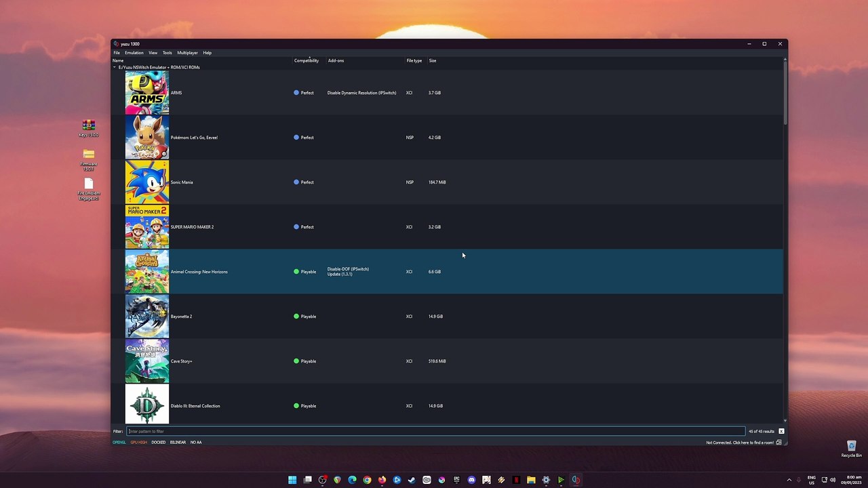Collapse the E:/Yuzu NSWitch Emulator ROMs folder
Image resolution: width=868 pixels, height=488 pixels.
[115, 68]
